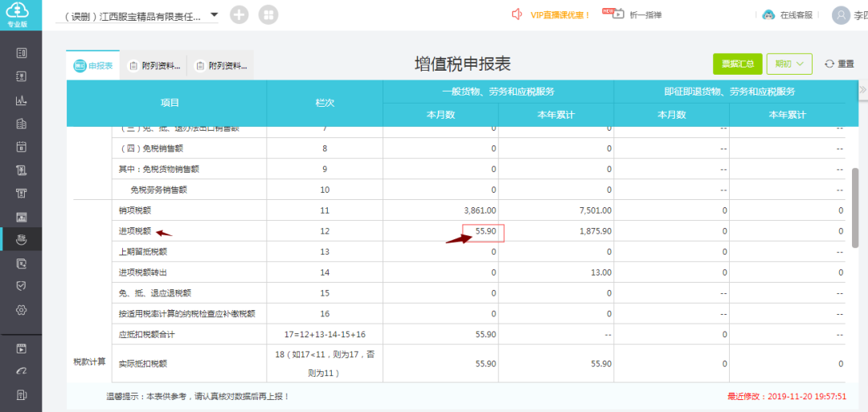Open the voucher list icon at top of sidebar
The image size is (868, 412).
point(22,53)
